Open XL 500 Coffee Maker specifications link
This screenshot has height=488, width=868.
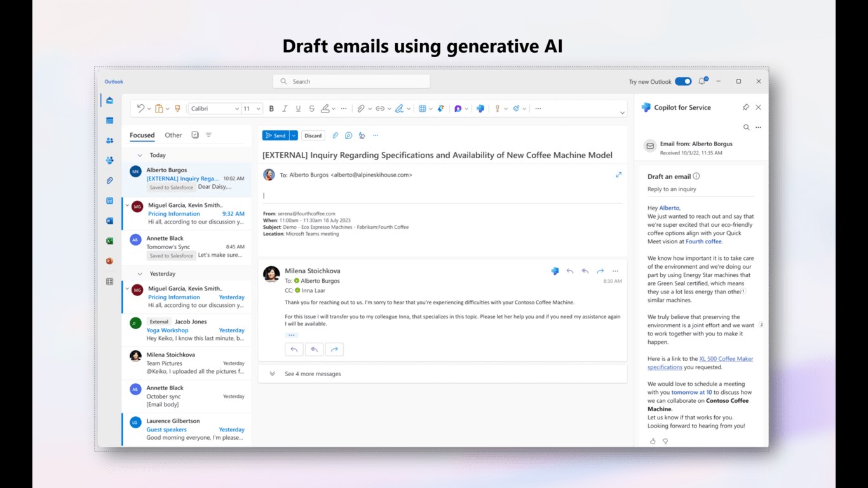(700, 363)
